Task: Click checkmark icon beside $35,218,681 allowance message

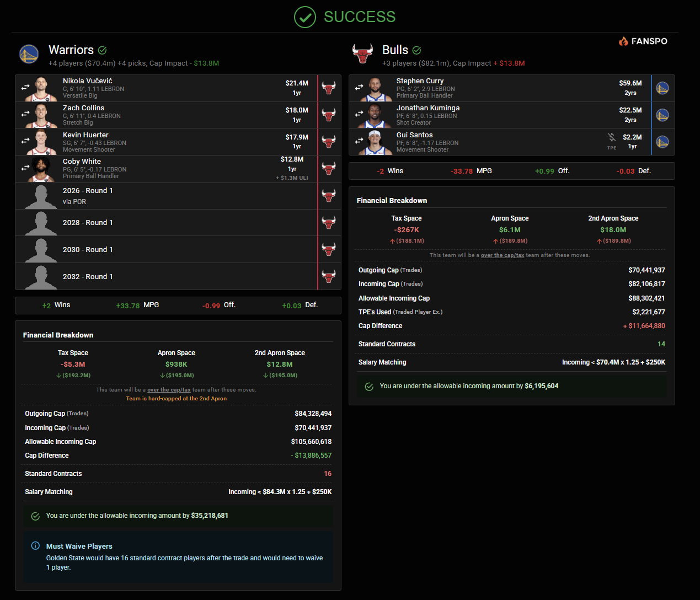Action: pos(35,516)
